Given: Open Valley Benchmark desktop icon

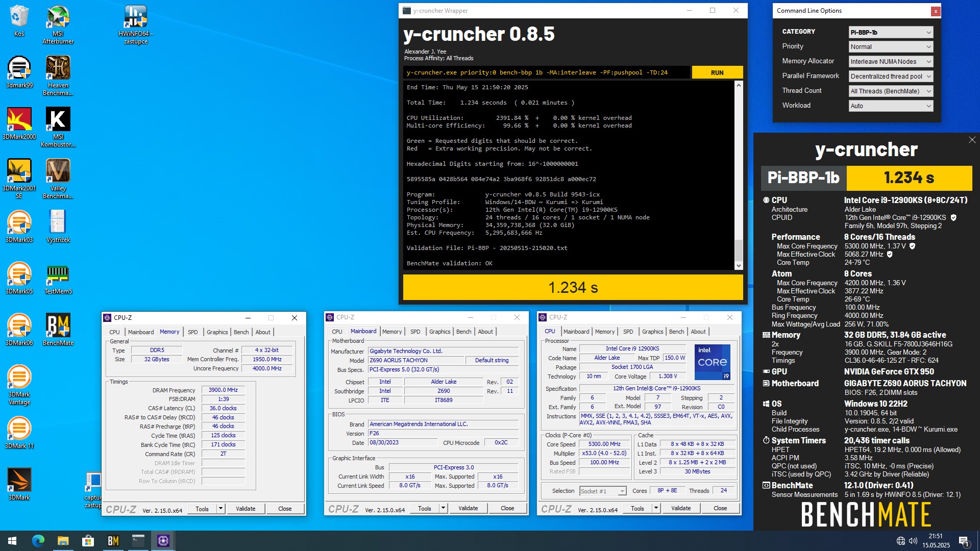Looking at the screenshot, I should coord(58,179).
